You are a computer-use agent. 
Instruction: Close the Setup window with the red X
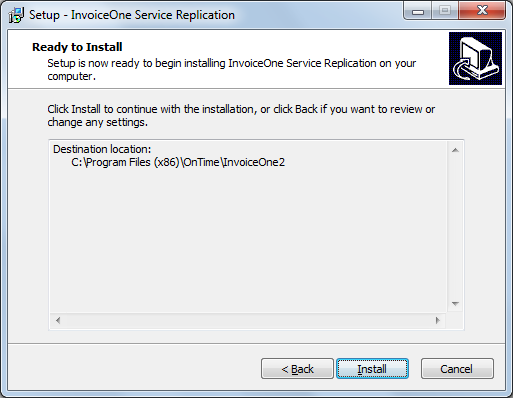point(482,11)
